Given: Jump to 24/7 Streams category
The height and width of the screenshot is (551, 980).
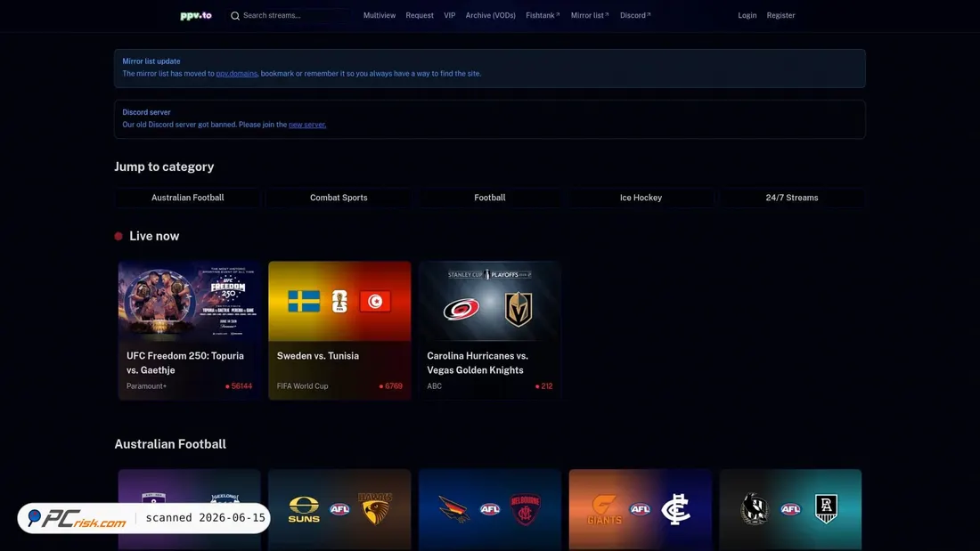Looking at the screenshot, I should 792,198.
